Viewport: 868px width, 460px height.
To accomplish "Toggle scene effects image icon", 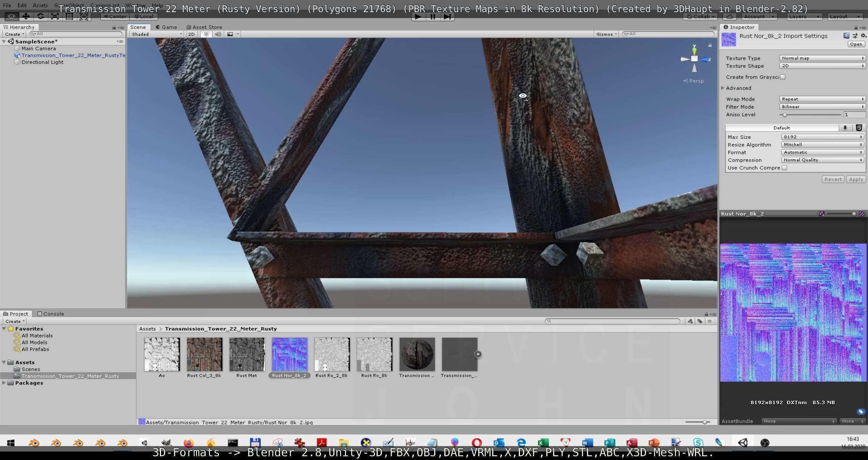I will [x=230, y=34].
